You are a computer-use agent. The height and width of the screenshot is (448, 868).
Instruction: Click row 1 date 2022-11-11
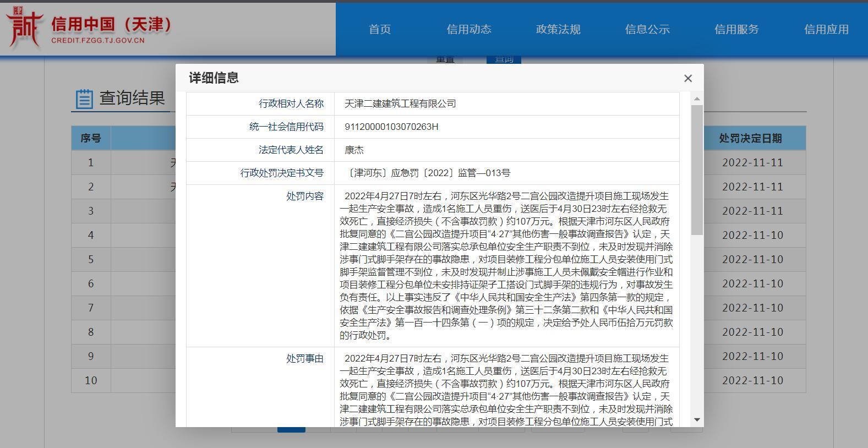tap(752, 162)
